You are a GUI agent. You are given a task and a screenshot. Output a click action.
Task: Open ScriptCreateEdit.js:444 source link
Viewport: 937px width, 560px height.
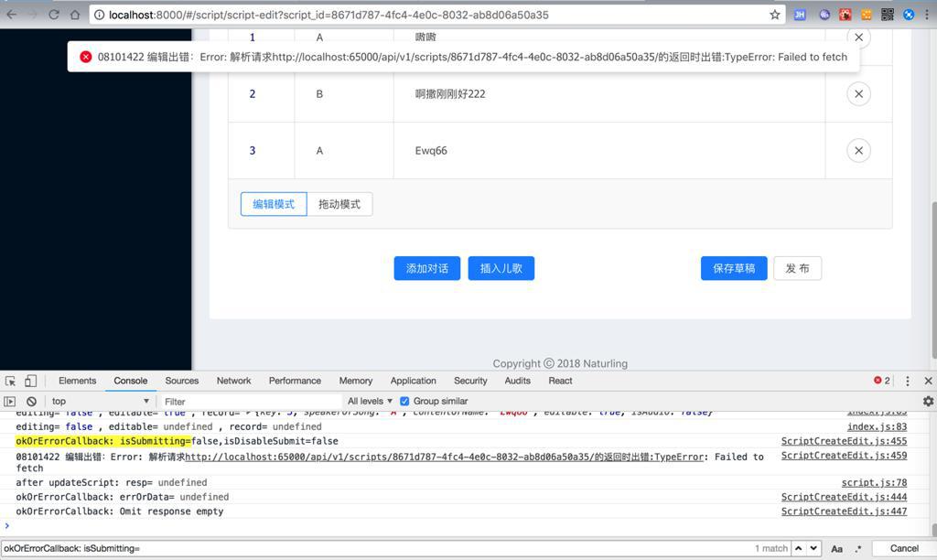pos(844,497)
